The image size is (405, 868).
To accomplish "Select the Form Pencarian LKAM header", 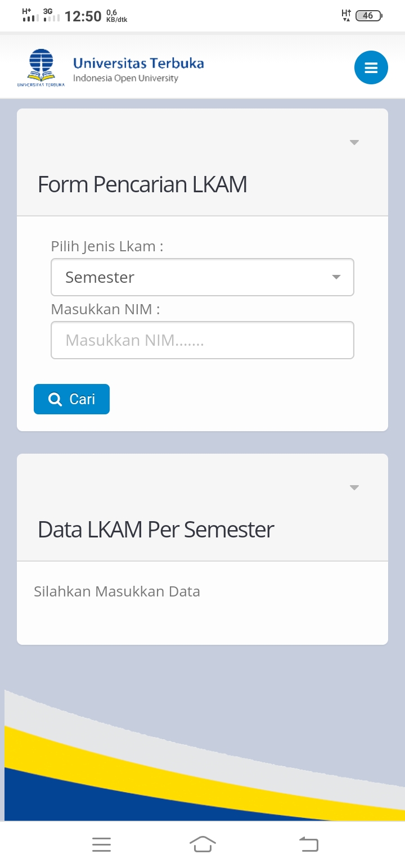I will point(142,184).
